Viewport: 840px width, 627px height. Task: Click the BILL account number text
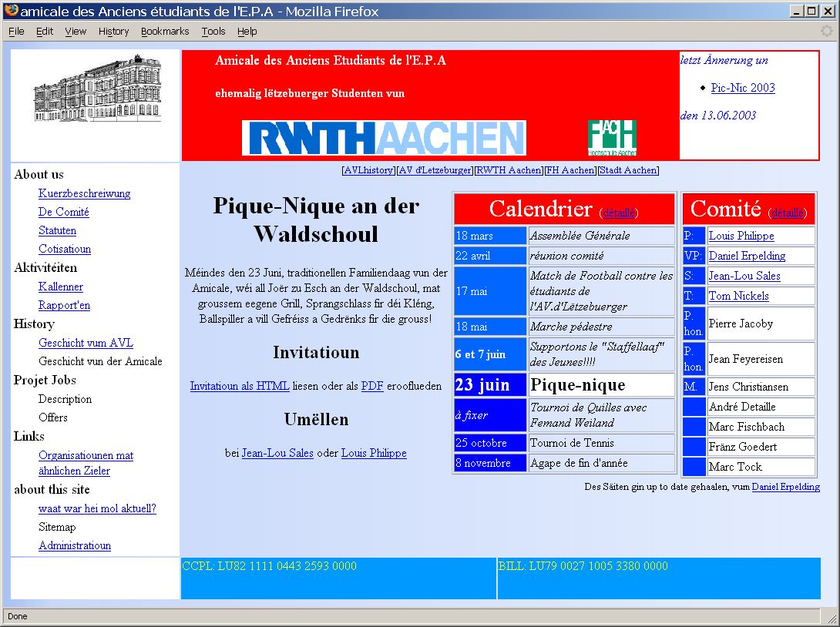(583, 566)
